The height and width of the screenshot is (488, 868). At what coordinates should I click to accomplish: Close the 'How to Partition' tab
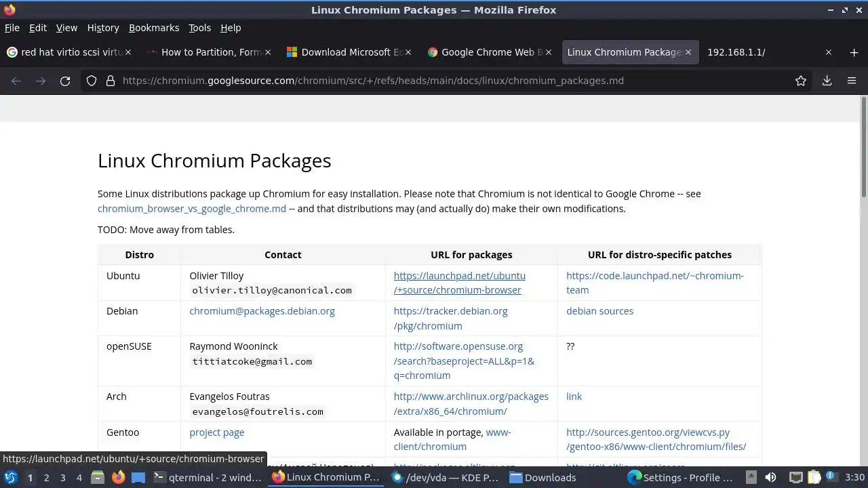[x=268, y=52]
